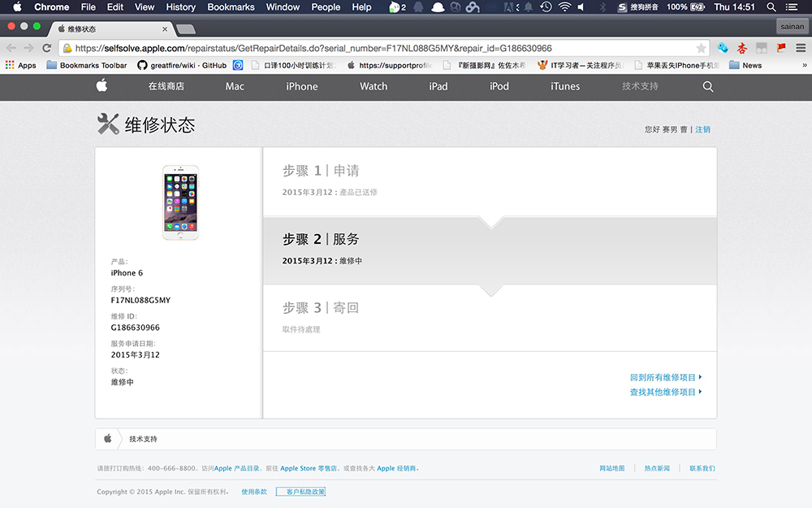Open the 新摄影网 bookmark
The width and height of the screenshot is (812, 508).
point(485,65)
